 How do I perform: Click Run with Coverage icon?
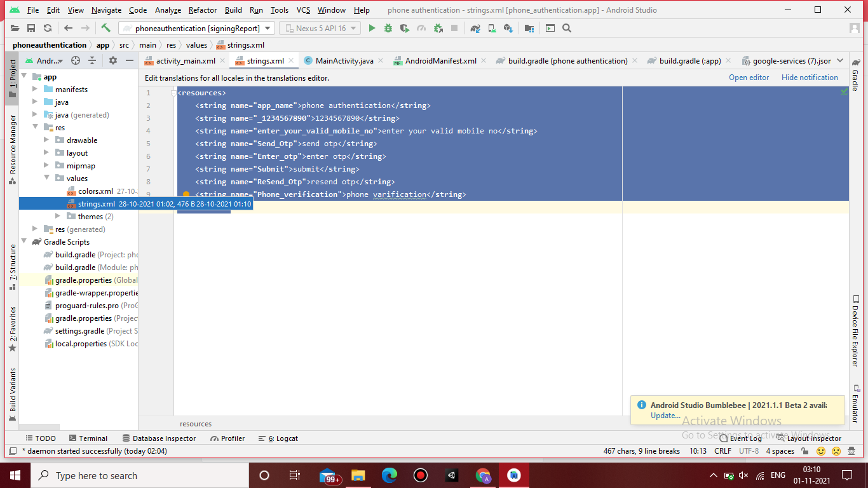point(404,28)
